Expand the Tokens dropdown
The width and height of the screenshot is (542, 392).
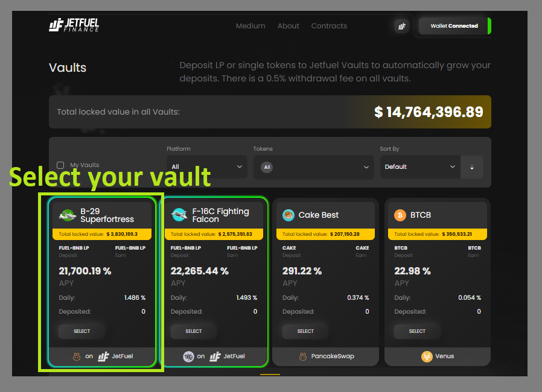point(313,167)
